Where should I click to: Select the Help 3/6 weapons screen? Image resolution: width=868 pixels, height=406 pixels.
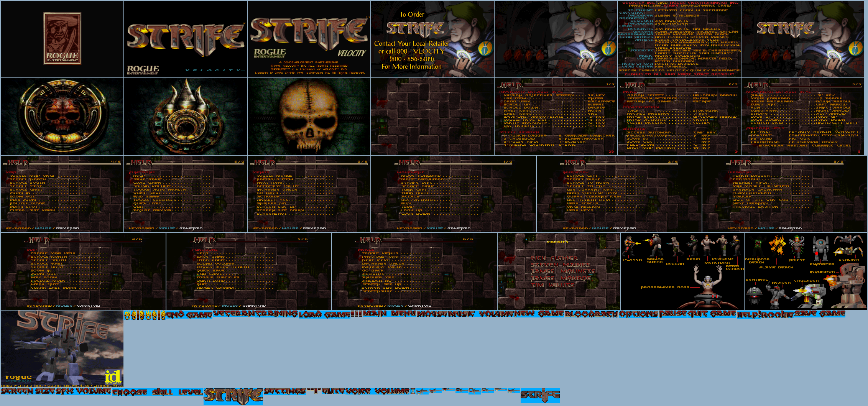click(785, 194)
